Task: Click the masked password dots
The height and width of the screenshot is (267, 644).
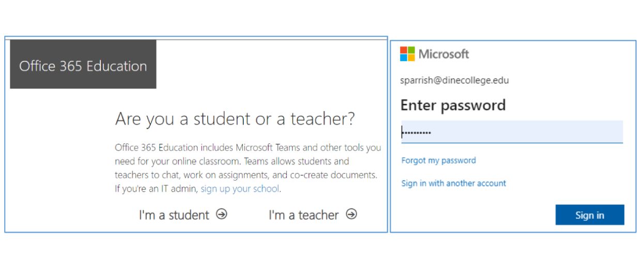Action: tap(417, 133)
